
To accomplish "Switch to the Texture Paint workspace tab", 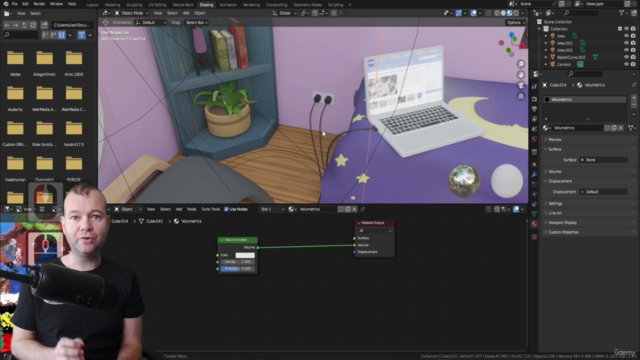I will coord(182,5).
